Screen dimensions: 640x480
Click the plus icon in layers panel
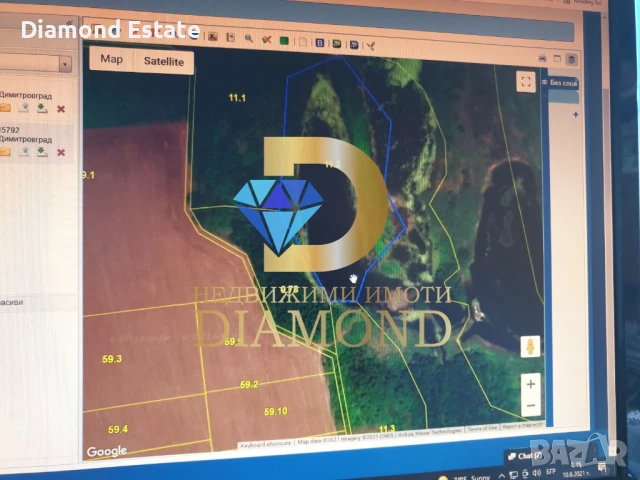click(x=575, y=115)
